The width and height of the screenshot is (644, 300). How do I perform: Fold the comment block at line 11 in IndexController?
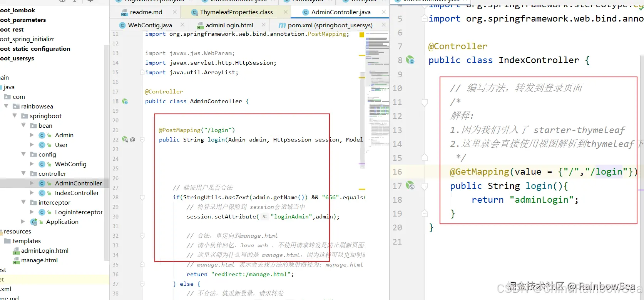click(x=425, y=102)
